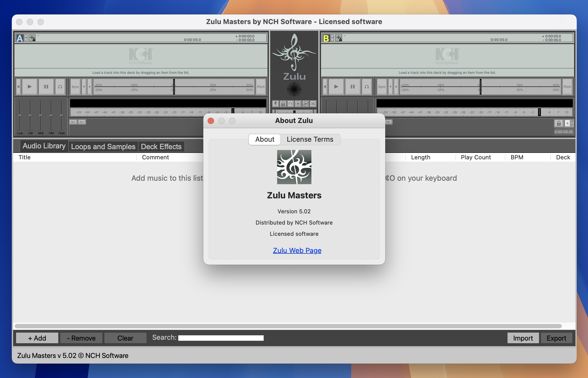This screenshot has width=588, height=378.
Task: Click Deck B volume gain slider handle
Action: tap(540, 112)
